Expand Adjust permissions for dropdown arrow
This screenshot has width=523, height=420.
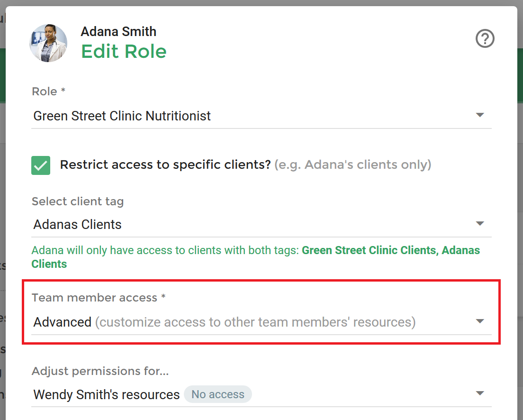[x=479, y=393]
